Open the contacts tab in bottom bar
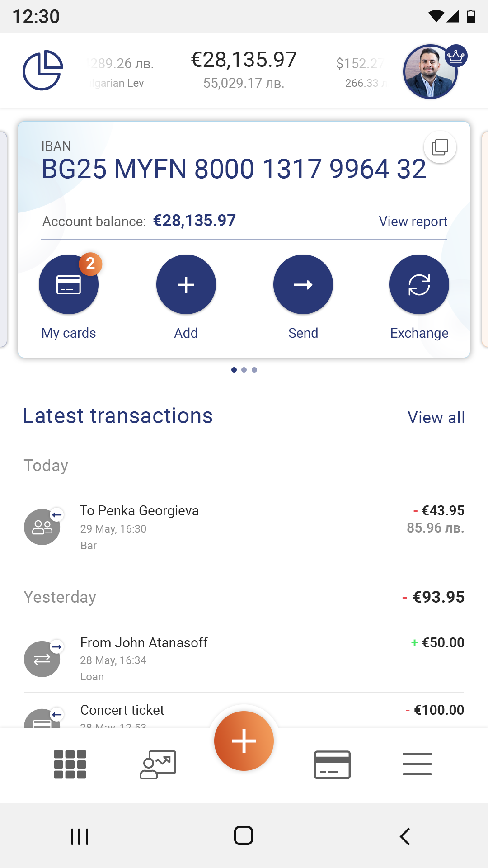Viewport: 488px width, 868px height. [158, 764]
